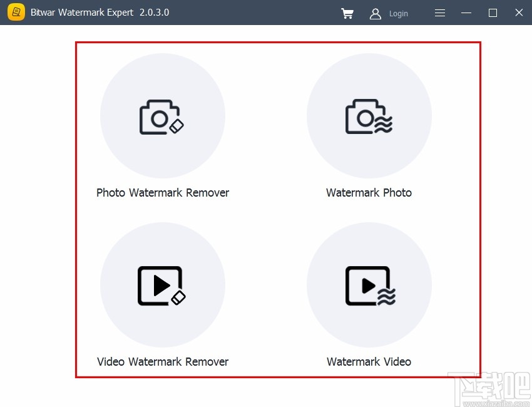The height and width of the screenshot is (407, 532).
Task: Select Photo Watermark Remover label text
Action: coord(163,192)
